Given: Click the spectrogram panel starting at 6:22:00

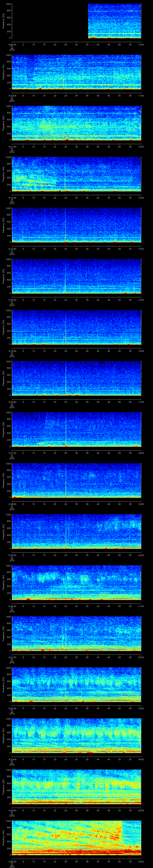Looking at the screenshot, I should pos(77,685).
